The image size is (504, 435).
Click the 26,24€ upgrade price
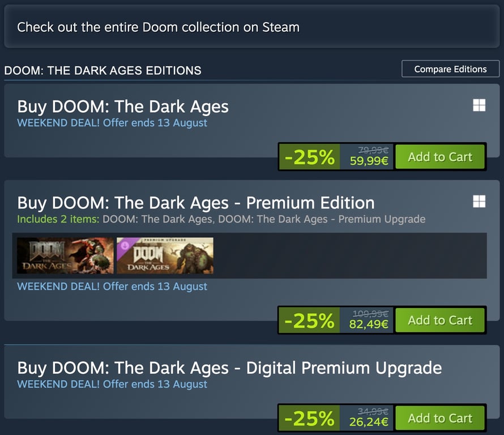coord(369,423)
